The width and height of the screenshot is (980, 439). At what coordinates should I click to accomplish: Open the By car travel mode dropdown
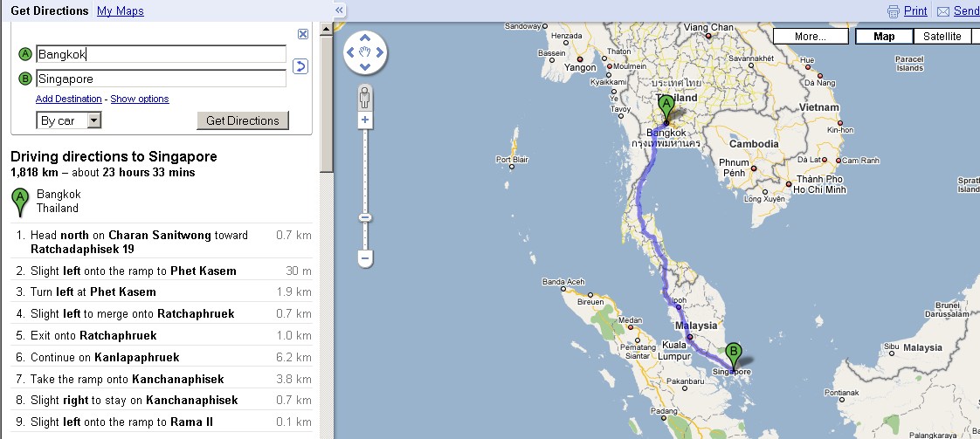point(69,120)
